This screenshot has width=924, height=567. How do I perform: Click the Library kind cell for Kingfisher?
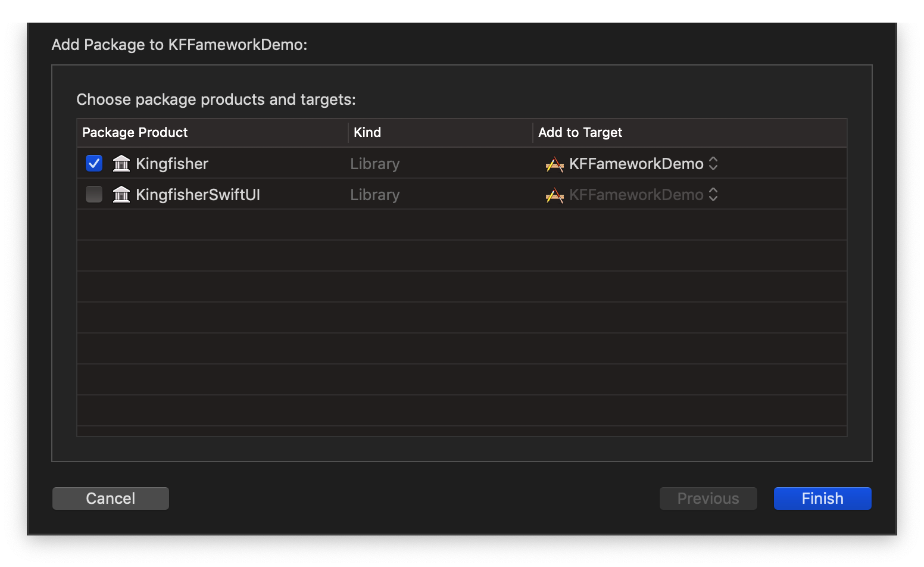(375, 164)
